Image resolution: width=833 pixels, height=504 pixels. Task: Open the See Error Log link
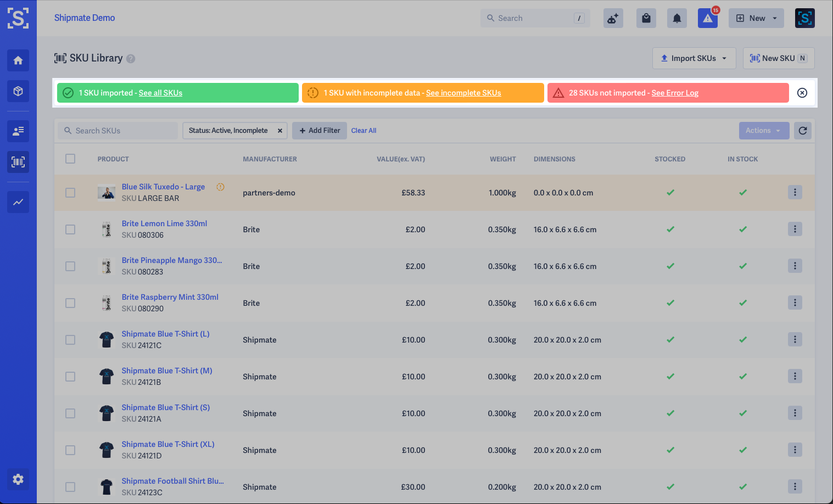[x=675, y=93]
